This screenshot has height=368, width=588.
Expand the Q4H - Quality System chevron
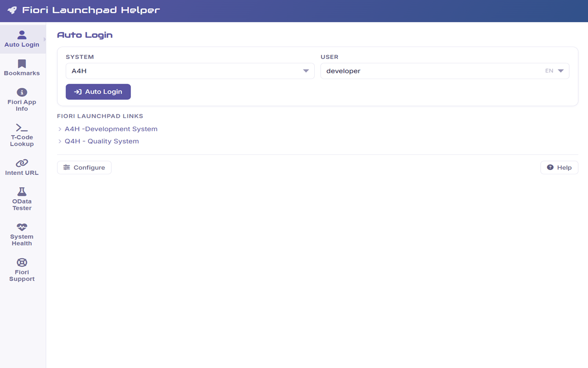click(60, 141)
